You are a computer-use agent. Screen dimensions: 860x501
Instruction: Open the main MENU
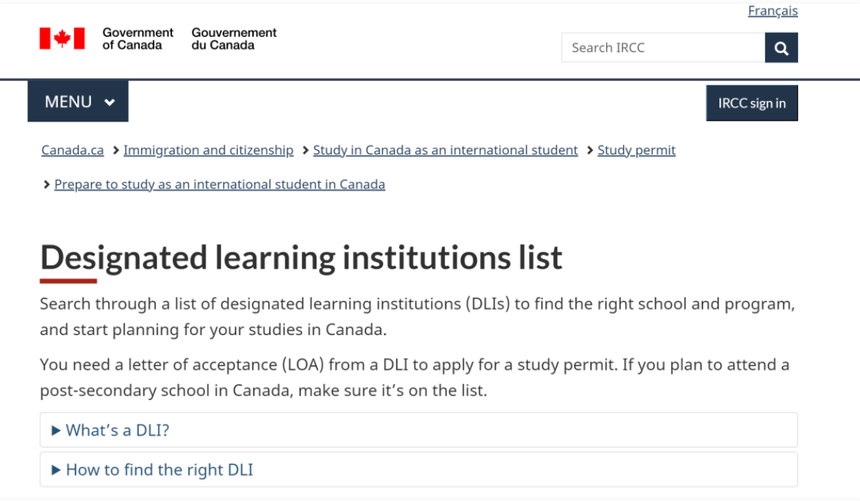tap(78, 102)
